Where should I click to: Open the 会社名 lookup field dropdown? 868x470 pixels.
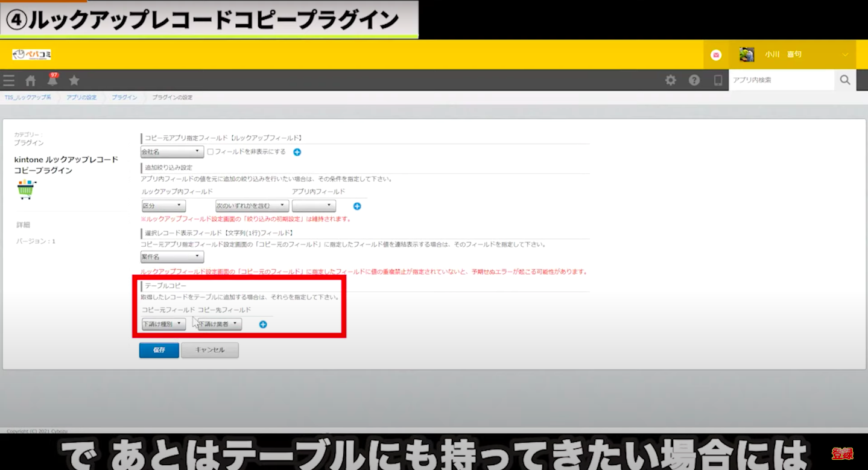[172, 152]
